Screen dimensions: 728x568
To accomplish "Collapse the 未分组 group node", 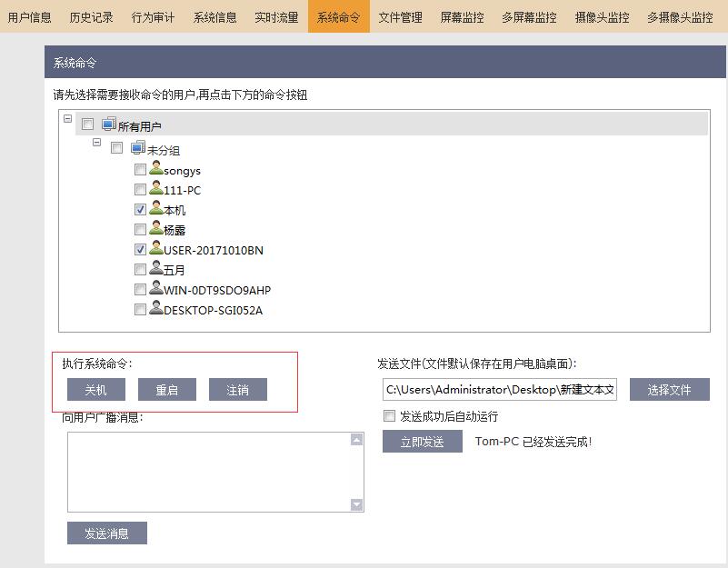I will (x=97, y=143).
